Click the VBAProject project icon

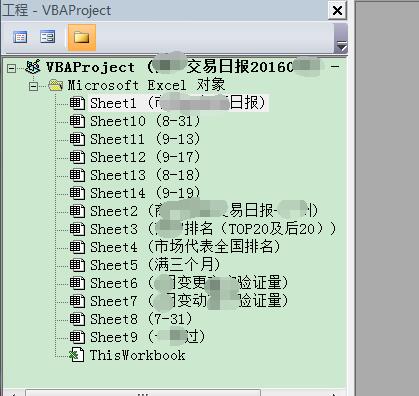33,67
